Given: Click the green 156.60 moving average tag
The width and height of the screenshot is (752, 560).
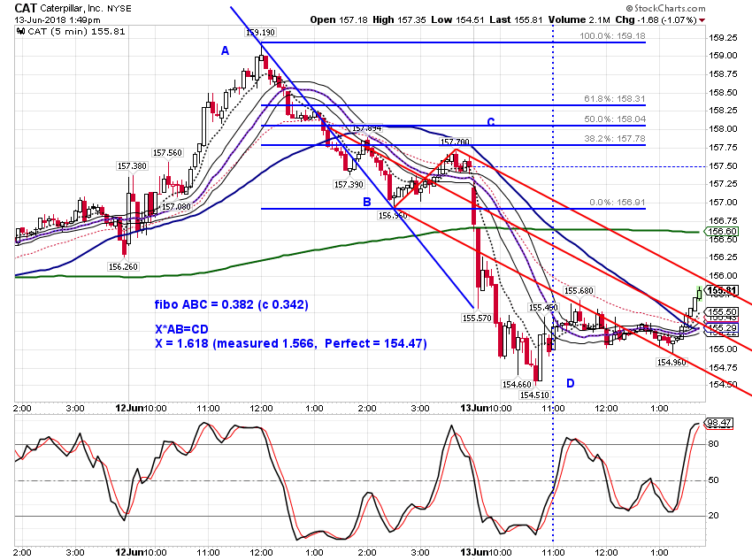Looking at the screenshot, I should (721, 232).
